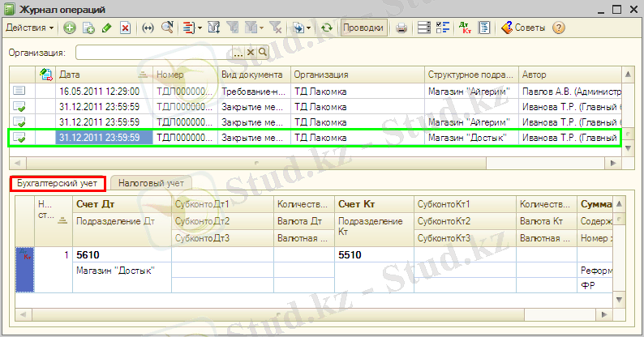Toggle the Проводки button
The image size is (644, 337).
point(363,28)
